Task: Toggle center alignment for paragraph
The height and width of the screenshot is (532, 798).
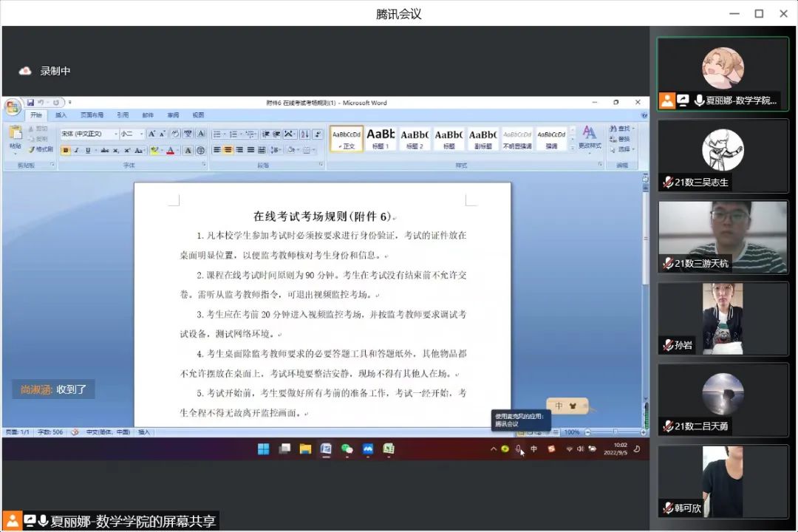Action: point(228,150)
